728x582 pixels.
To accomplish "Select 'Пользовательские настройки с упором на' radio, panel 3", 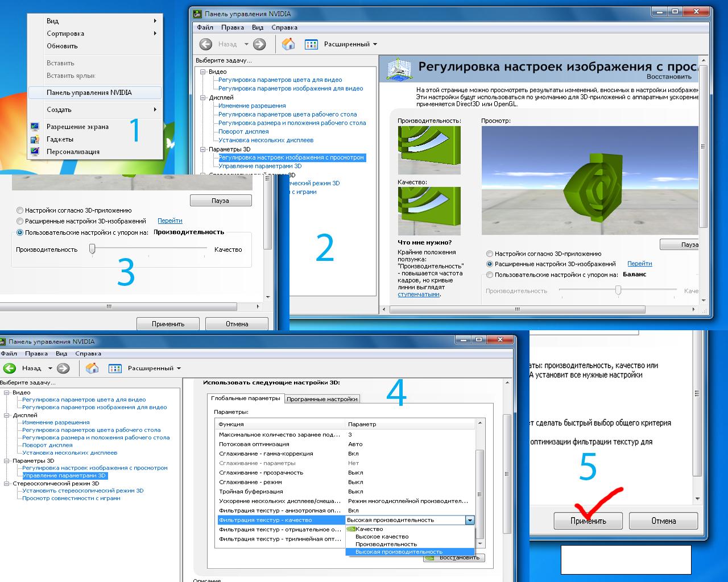I will tap(20, 232).
